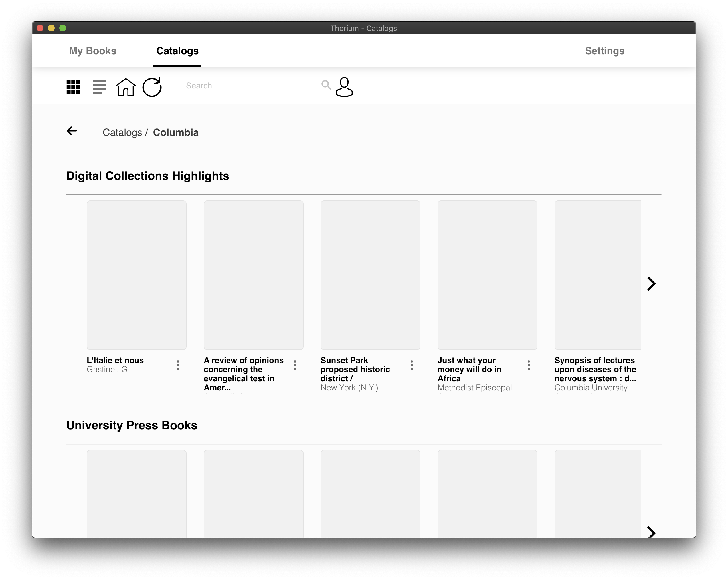This screenshot has width=728, height=580.
Task: Switch to grid view layout
Action: 73,87
